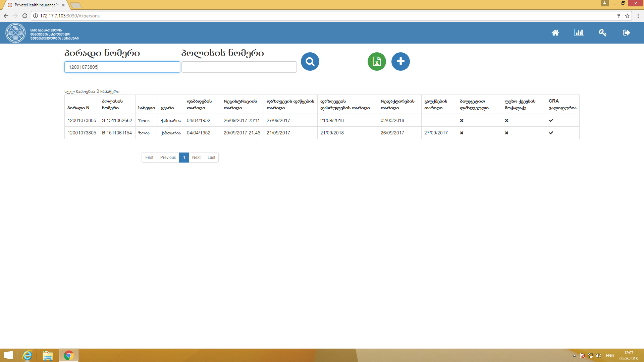Screen dimensions: 644x362
Task: Click Next in pagination
Action: (196, 158)
